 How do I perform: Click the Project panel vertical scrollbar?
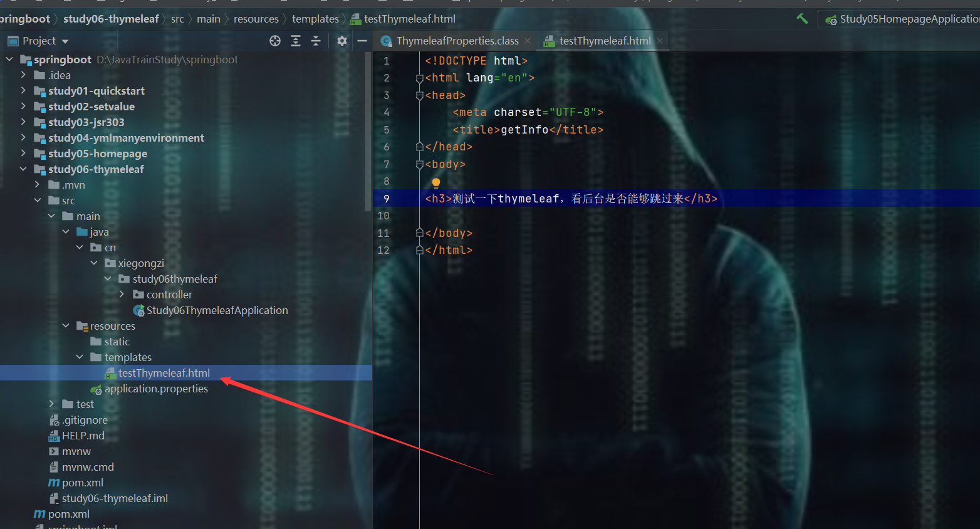point(368,132)
